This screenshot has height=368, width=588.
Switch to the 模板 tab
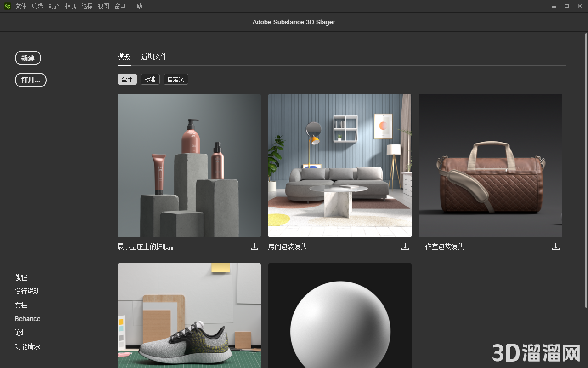pos(124,57)
